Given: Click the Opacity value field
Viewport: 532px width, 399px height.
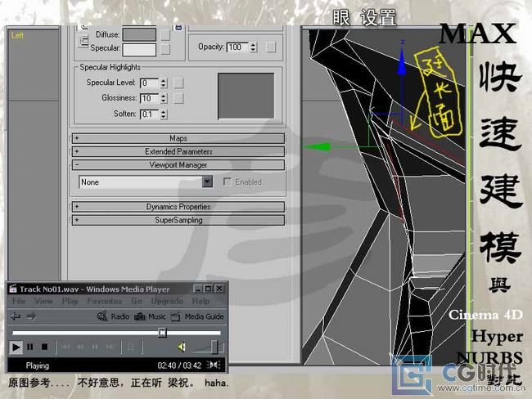Looking at the screenshot, I should click(x=238, y=47).
